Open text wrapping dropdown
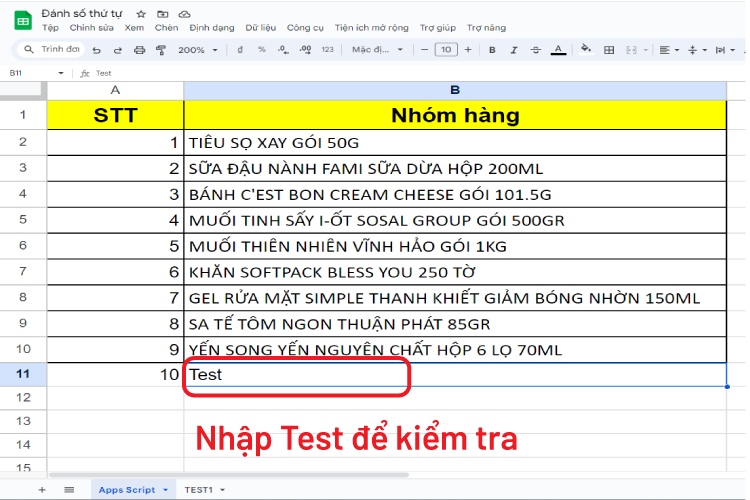This screenshot has height=500, width=750. pyautogui.click(x=725, y=50)
